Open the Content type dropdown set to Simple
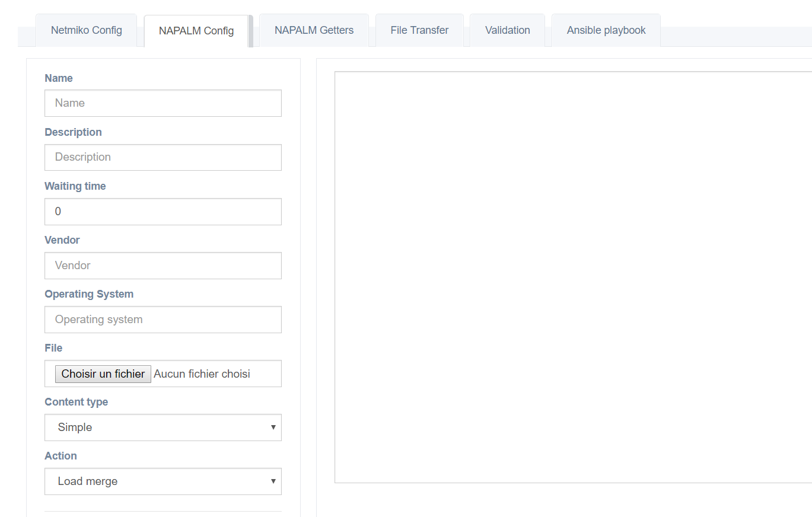Screen dimensions: 812x517 (x=163, y=427)
